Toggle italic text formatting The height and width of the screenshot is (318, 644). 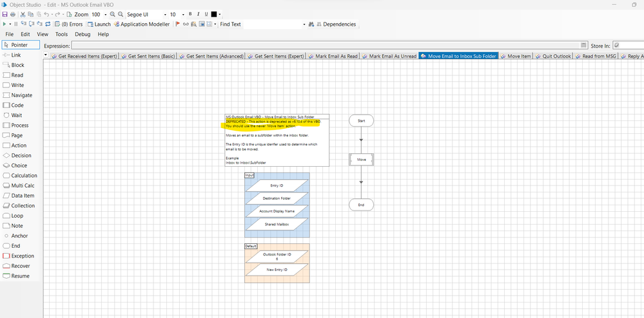pos(198,14)
